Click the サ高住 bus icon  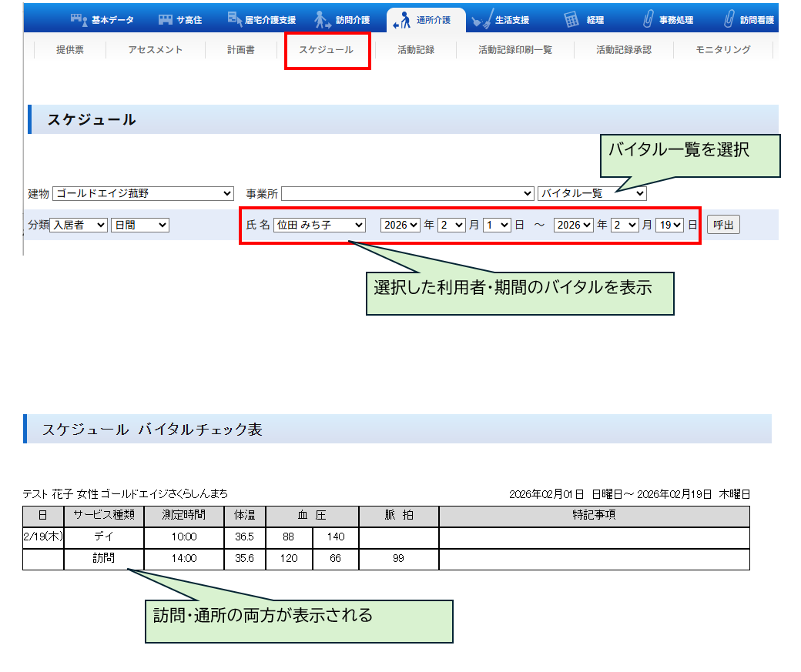tap(165, 20)
